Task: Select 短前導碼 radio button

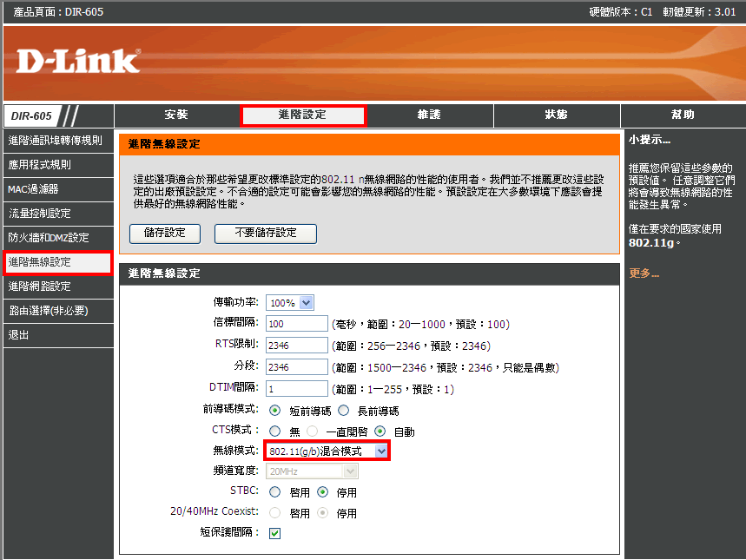Action: coord(275,410)
